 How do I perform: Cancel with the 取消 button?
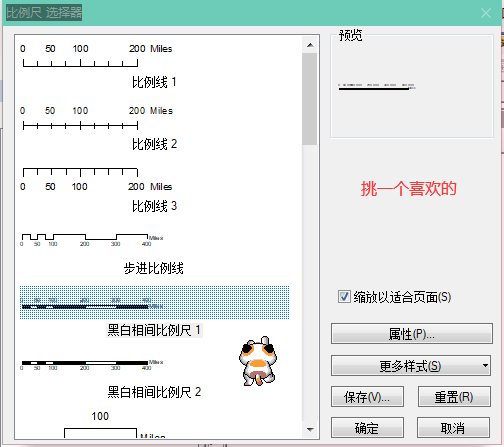point(453,428)
